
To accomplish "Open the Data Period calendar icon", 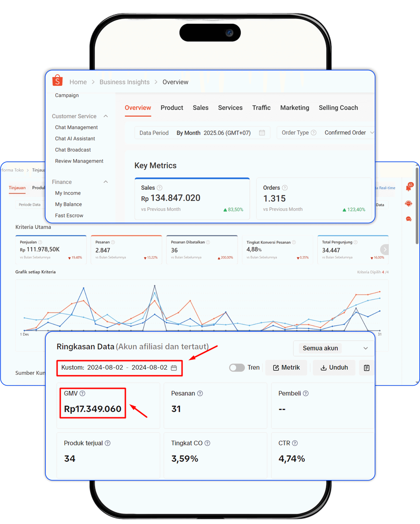I will (262, 133).
